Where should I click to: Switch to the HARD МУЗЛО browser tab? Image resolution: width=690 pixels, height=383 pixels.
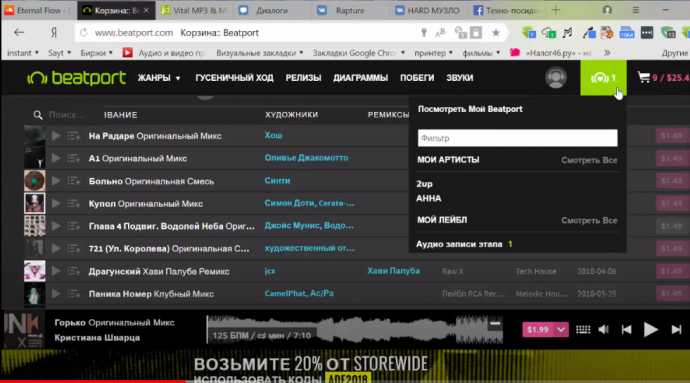click(428, 11)
